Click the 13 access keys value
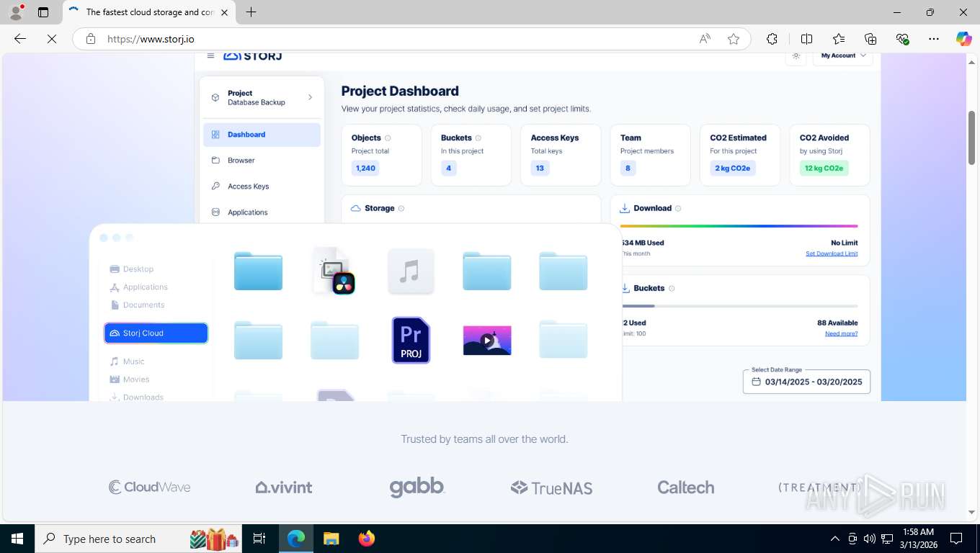This screenshot has width=980, height=553. (540, 168)
